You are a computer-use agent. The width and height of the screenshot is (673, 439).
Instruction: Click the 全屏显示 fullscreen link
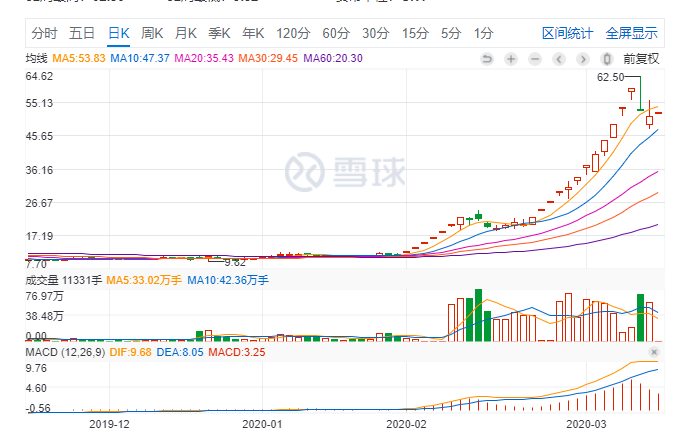coord(631,33)
